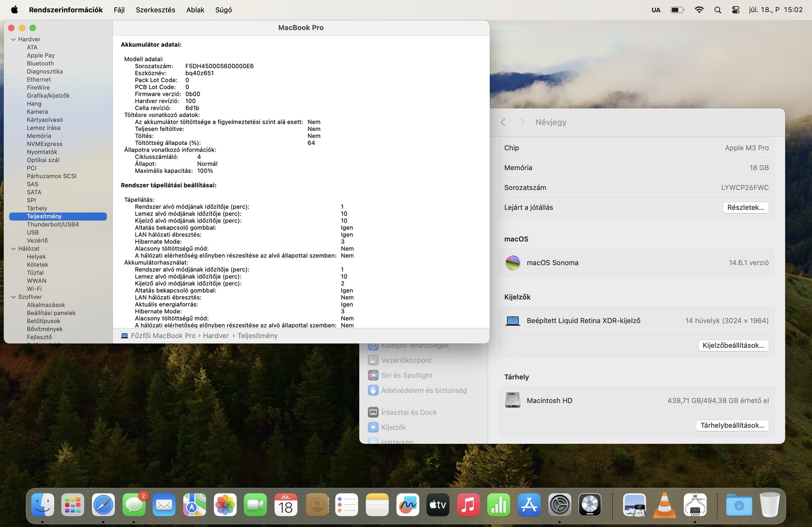Open Finder from the Dock
This screenshot has height=527, width=812.
pyautogui.click(x=43, y=504)
